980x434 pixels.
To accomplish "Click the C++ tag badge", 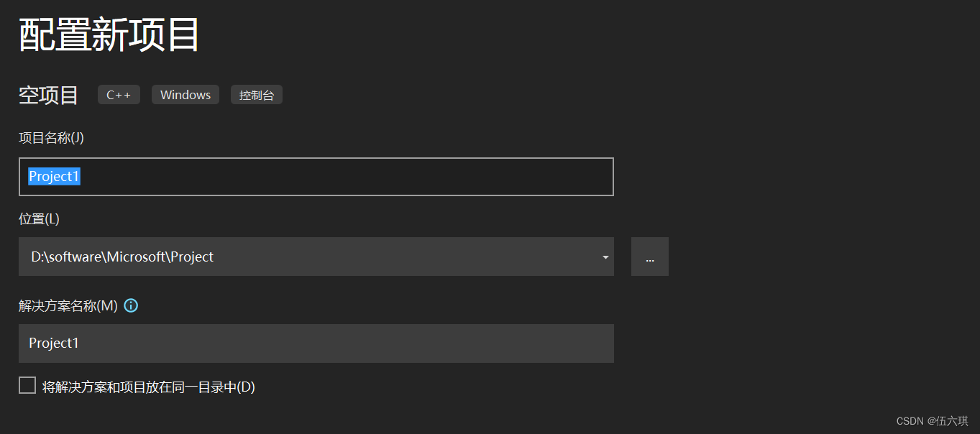I will tap(119, 95).
